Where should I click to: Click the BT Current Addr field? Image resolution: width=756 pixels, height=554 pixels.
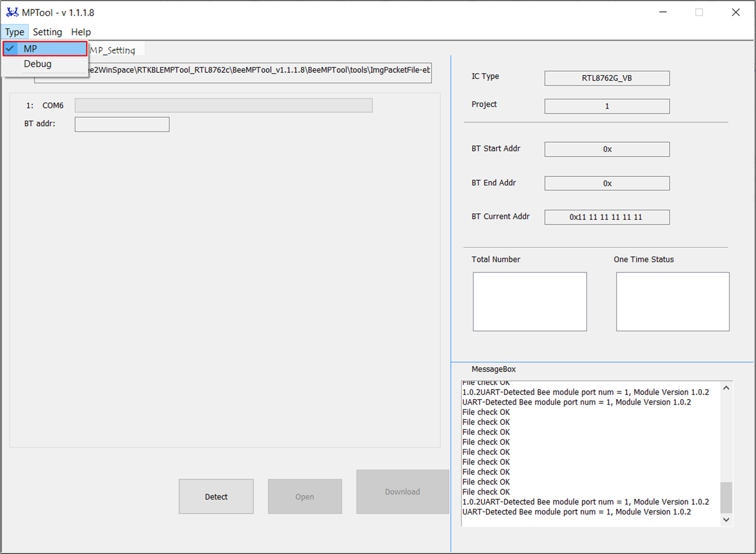(x=607, y=217)
